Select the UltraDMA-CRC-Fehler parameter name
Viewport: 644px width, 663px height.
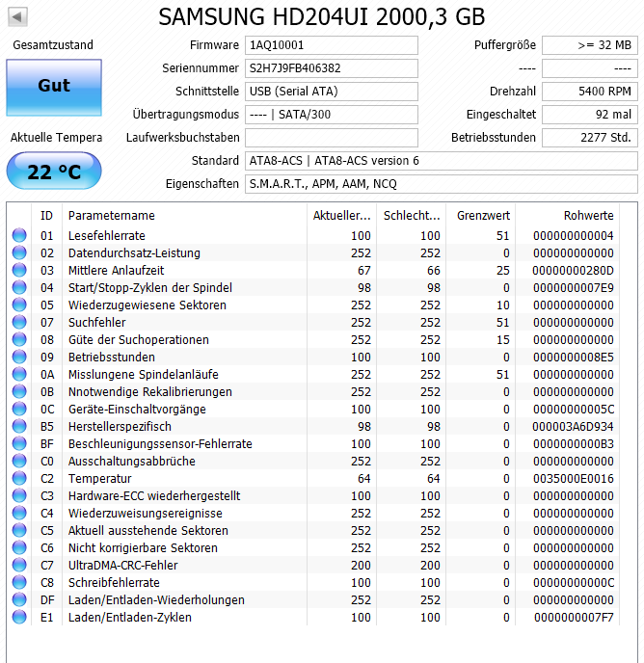[122, 565]
